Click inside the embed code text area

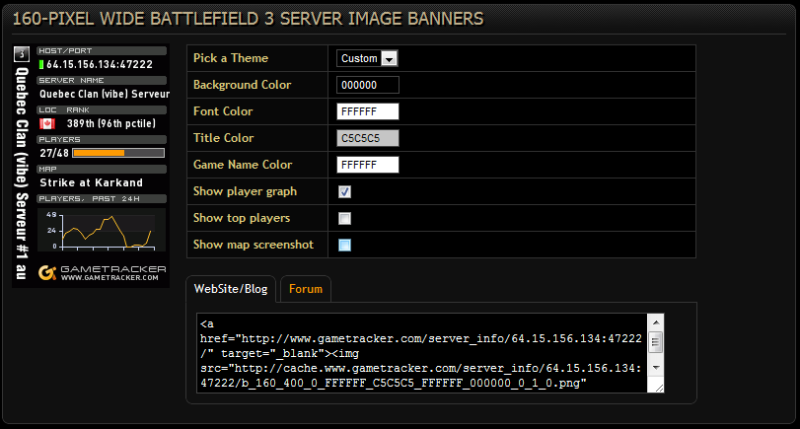click(421, 353)
